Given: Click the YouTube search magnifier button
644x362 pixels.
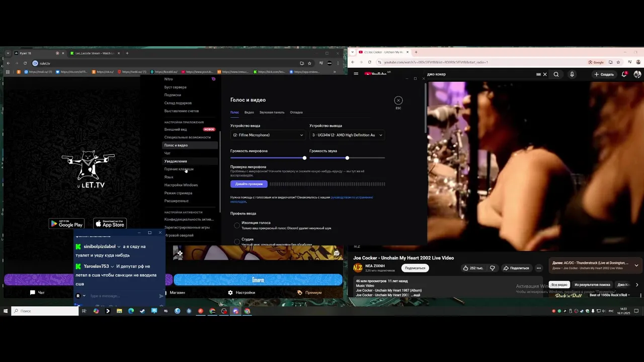Looking at the screenshot, I should coord(556,74).
